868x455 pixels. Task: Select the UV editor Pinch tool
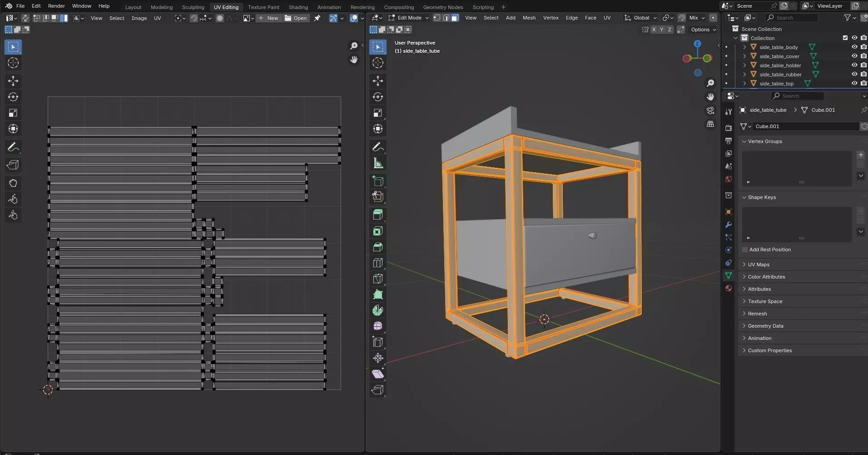tap(13, 215)
